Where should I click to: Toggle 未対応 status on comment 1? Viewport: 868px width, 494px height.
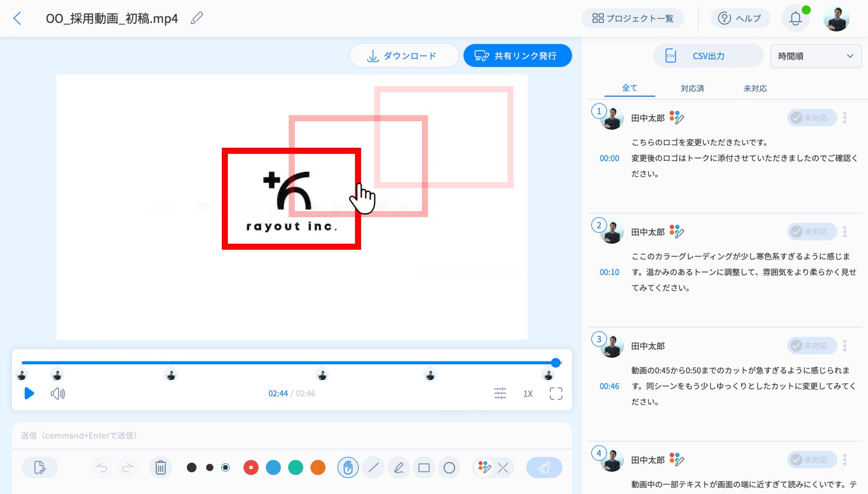click(x=812, y=118)
